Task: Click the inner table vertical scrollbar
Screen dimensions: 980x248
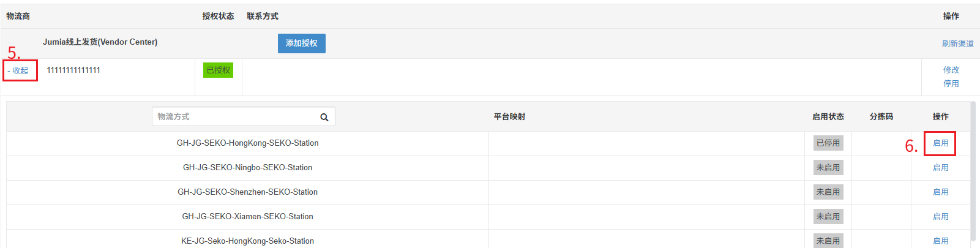Action: point(973,171)
